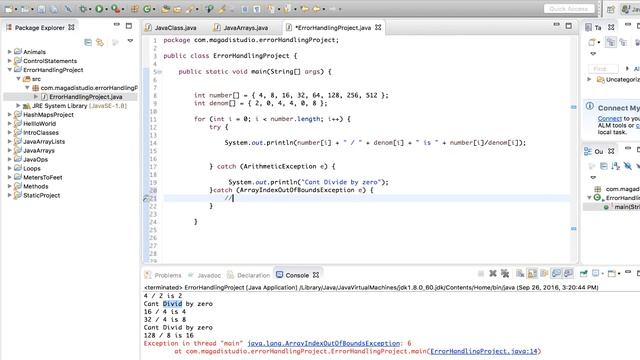Select the StaticProject project
Image resolution: width=640 pixels, height=360 pixels.
[42, 196]
